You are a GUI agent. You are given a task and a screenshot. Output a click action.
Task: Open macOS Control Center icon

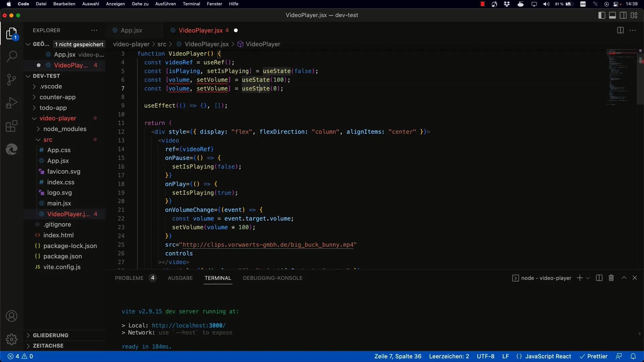pos(616,4)
